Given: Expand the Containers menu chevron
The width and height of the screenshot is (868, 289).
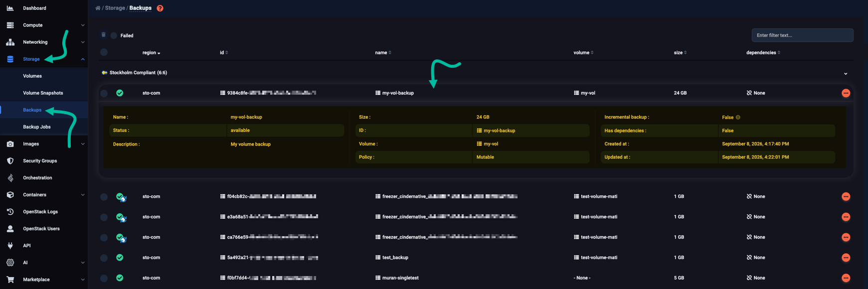Looking at the screenshot, I should (83, 195).
